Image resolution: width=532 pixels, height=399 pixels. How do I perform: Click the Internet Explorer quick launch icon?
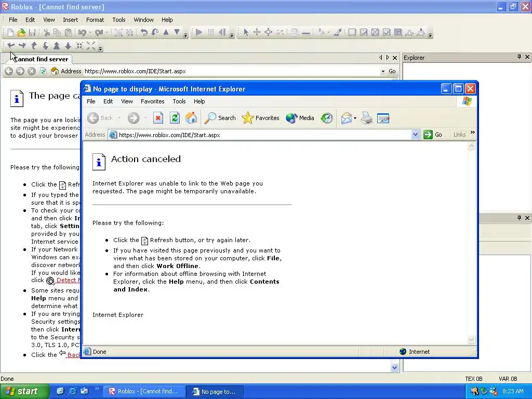point(73,391)
